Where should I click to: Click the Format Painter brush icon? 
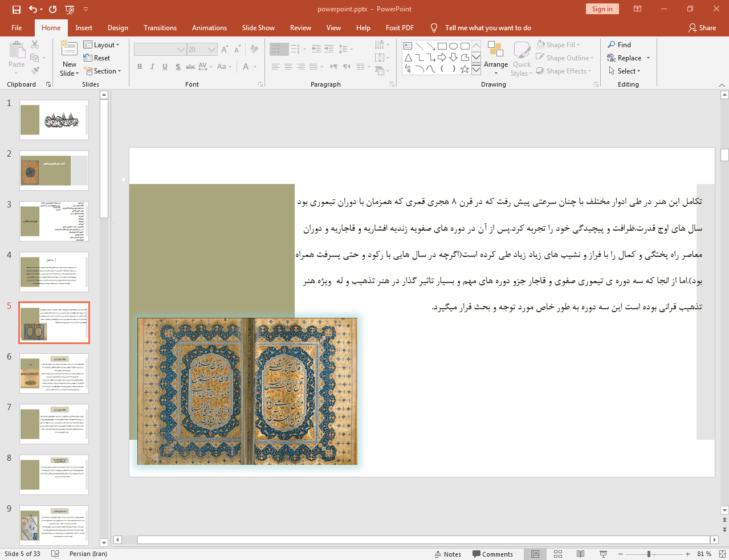pos(35,71)
